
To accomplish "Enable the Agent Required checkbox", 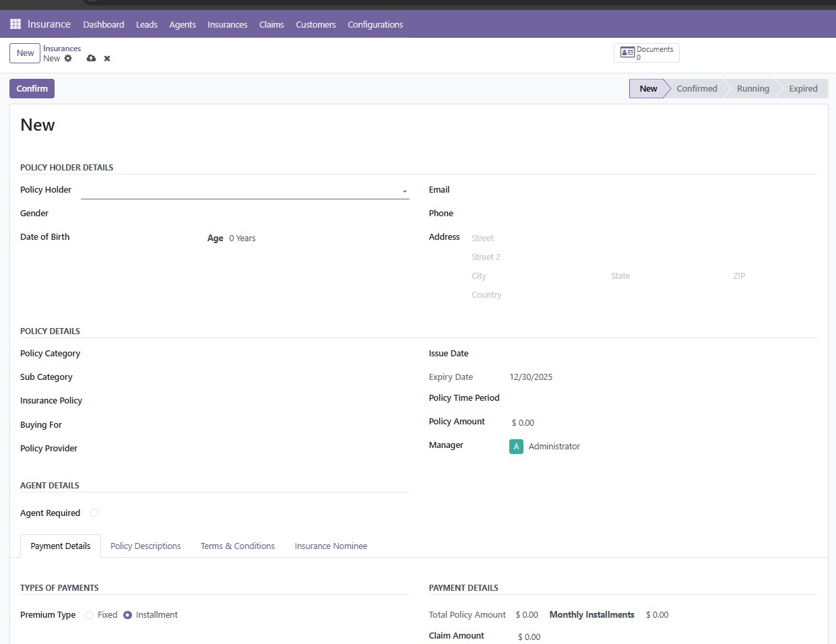I will [94, 513].
